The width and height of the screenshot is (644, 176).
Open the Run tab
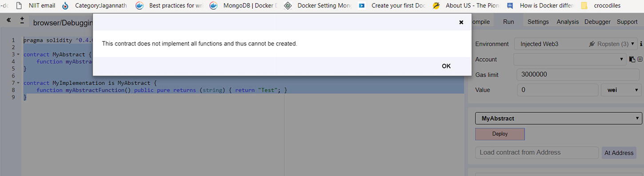(508, 21)
